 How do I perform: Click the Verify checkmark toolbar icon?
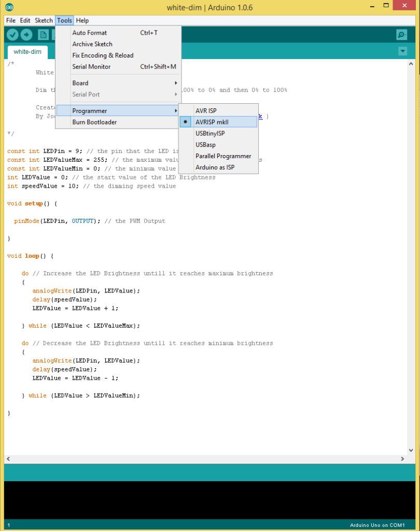coord(12,35)
